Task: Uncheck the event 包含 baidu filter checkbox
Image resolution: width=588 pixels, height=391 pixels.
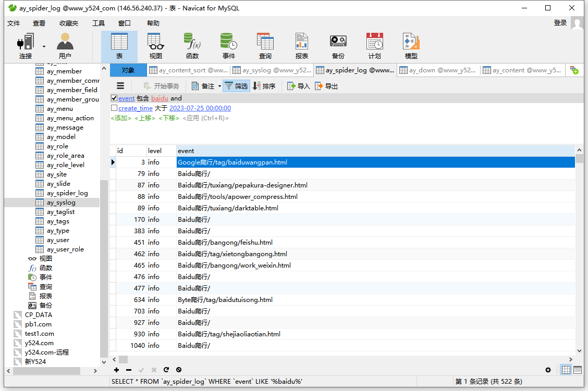Action: [x=114, y=98]
